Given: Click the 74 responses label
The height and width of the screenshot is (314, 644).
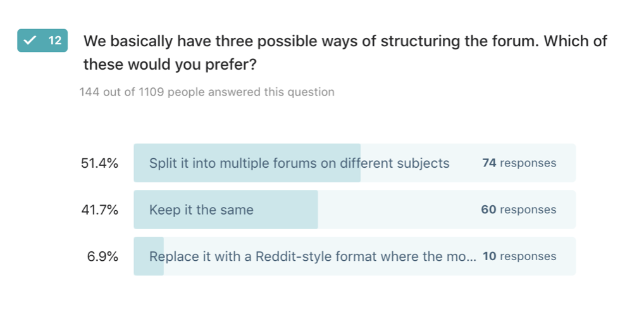Looking at the screenshot, I should 519,163.
